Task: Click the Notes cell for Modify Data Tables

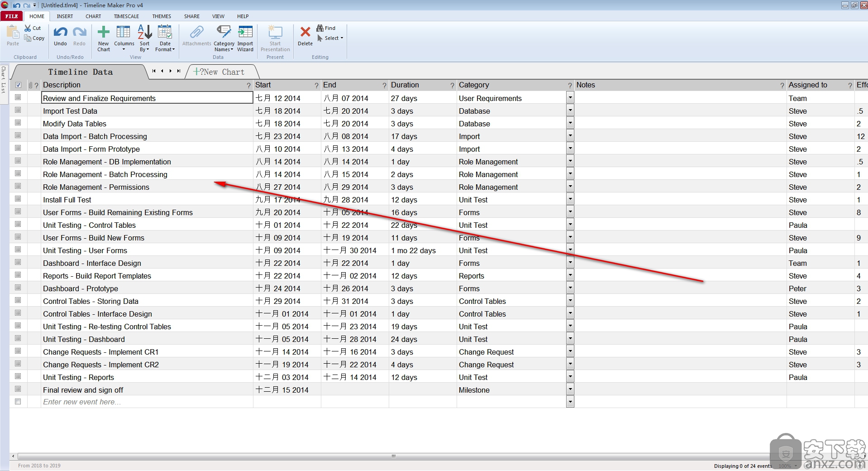Action: [680, 124]
